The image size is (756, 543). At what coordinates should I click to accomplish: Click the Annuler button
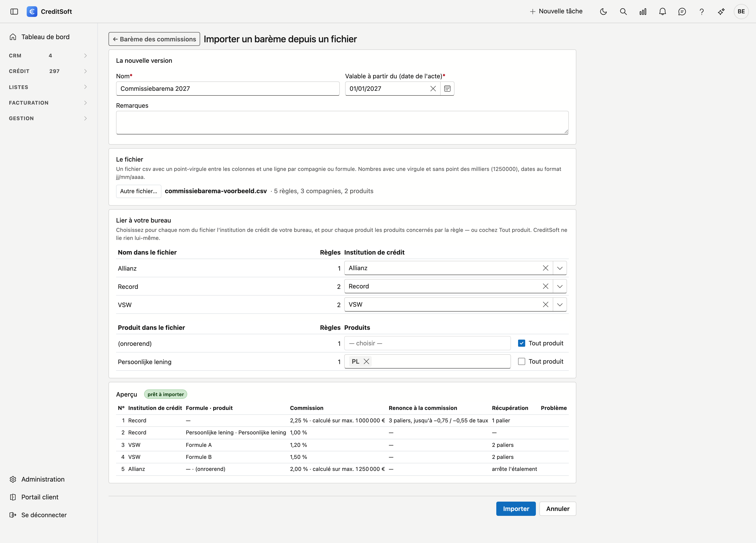(x=558, y=509)
